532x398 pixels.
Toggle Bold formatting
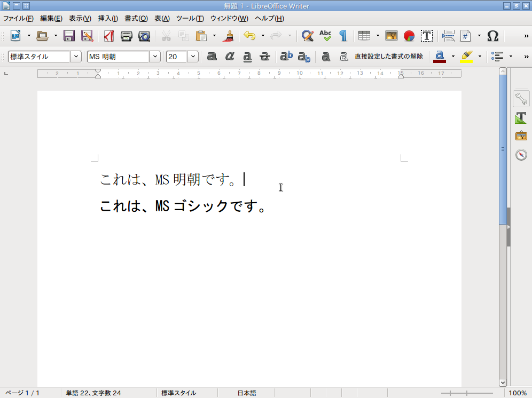[212, 57]
